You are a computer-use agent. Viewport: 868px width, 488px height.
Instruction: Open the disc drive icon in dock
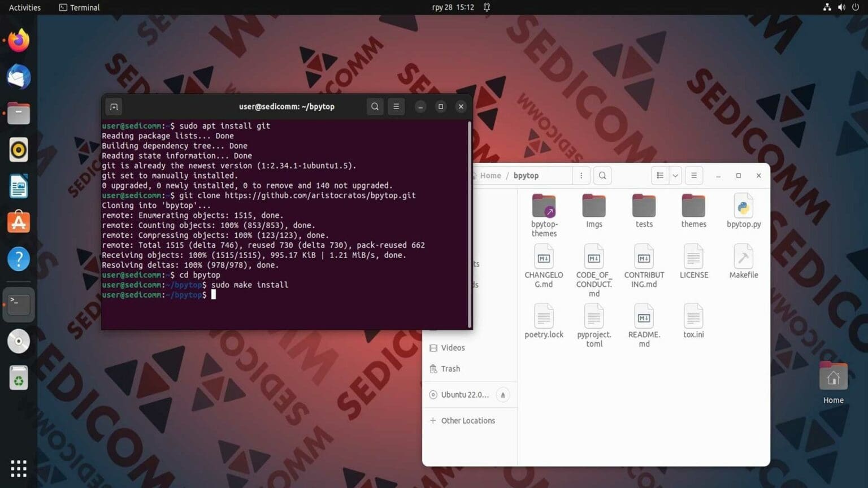pos(19,341)
